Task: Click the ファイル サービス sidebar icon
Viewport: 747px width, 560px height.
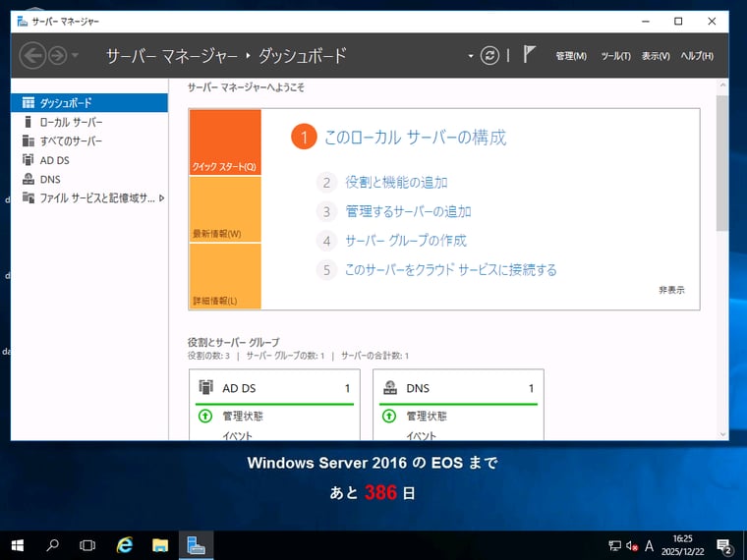Action: [x=29, y=197]
